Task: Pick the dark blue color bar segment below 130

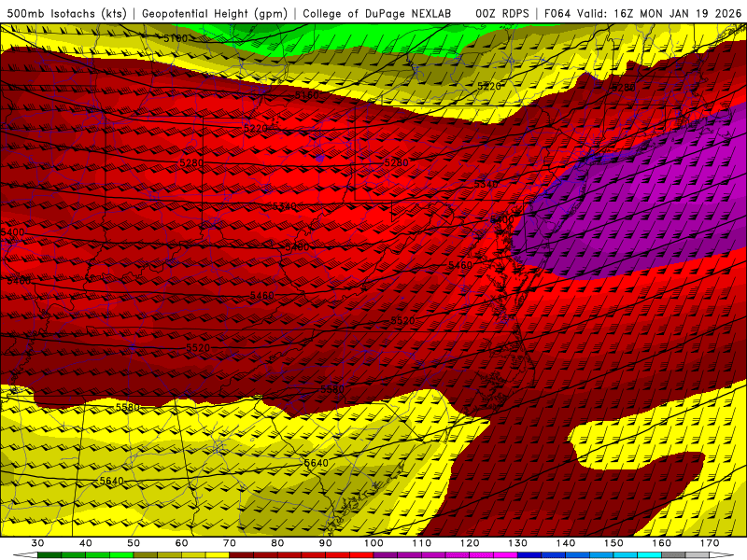Action: click(x=529, y=555)
